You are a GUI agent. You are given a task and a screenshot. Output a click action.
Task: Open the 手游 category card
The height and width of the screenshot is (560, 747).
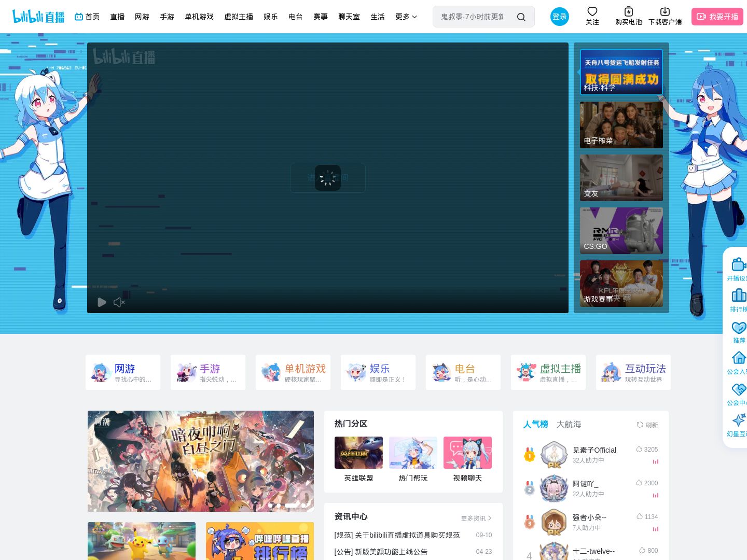tap(208, 372)
